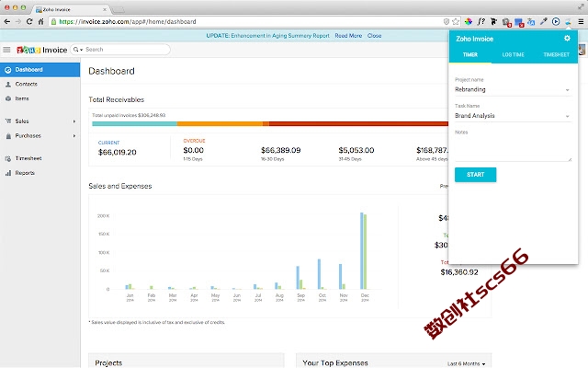Click the October bar in sales chart
This screenshot has width=588, height=368.
click(319, 274)
